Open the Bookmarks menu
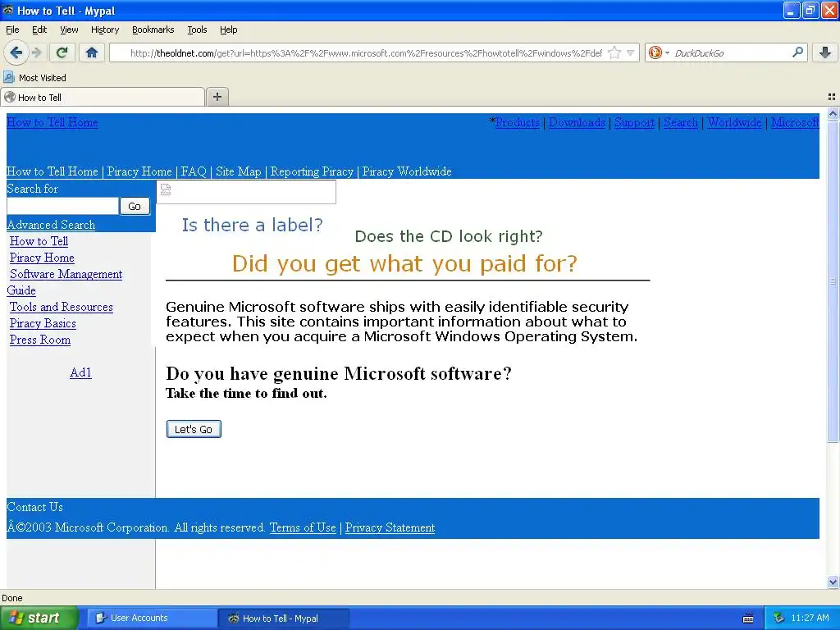Screen dimensions: 840x630 [x=153, y=30]
